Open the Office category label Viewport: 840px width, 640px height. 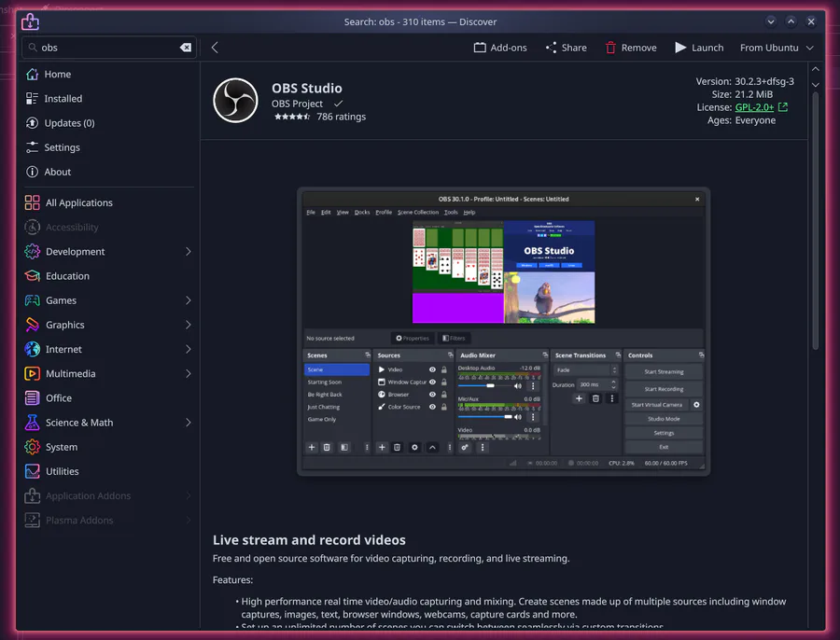59,398
